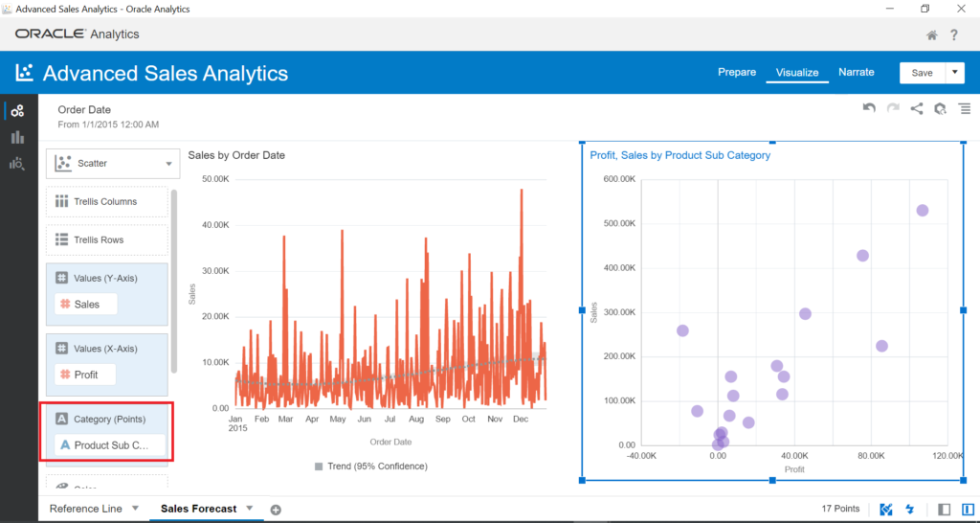Switch to the Prepare tab
This screenshot has width=980, height=523.
click(737, 72)
